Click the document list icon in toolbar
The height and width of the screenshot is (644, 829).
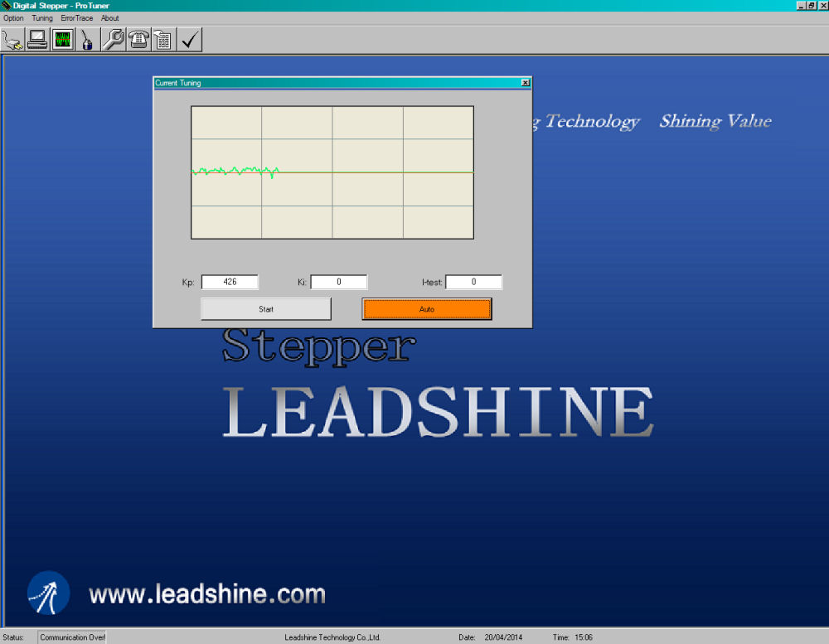[x=163, y=40]
